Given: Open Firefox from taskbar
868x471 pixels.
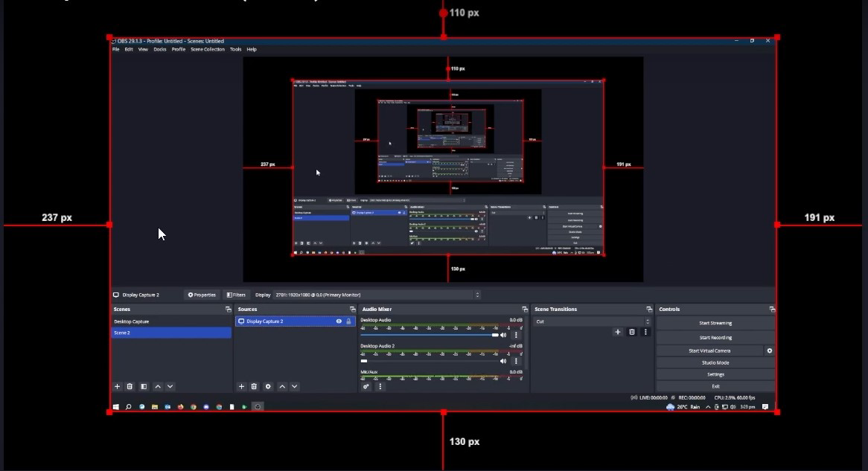Looking at the screenshot, I should point(180,407).
